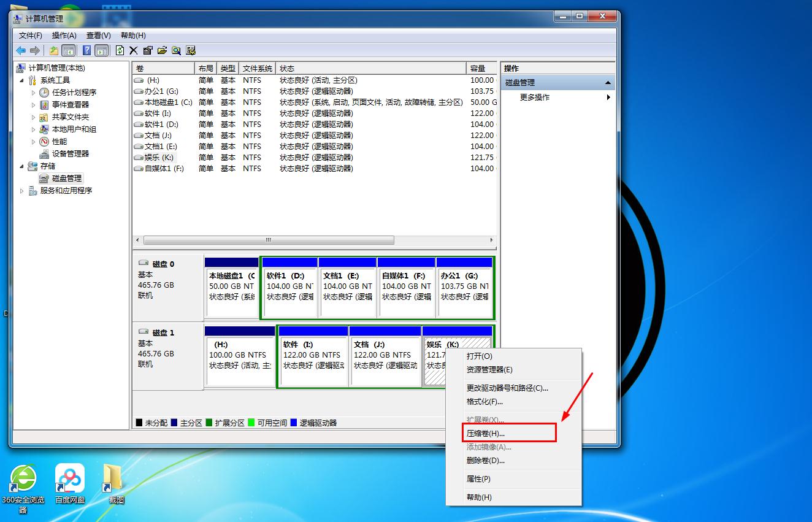Collapse the 系统工具 tree node
Viewport: 812px width, 522px height.
pos(23,80)
